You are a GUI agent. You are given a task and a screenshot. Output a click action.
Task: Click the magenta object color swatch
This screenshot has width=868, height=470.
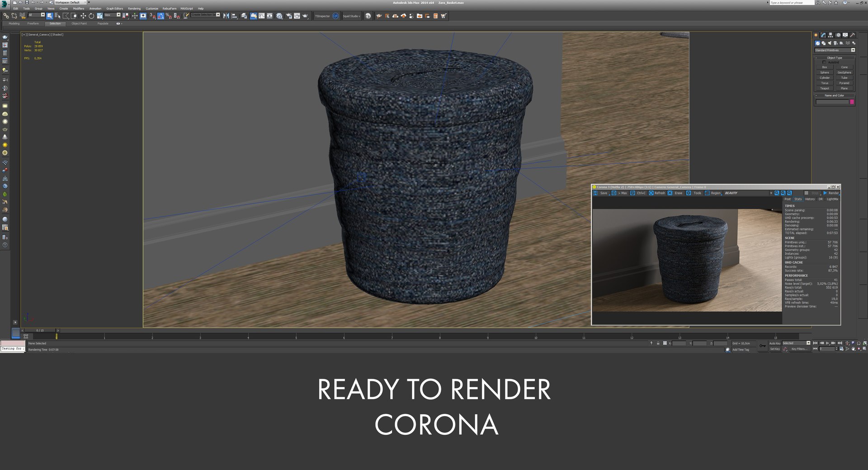(852, 102)
